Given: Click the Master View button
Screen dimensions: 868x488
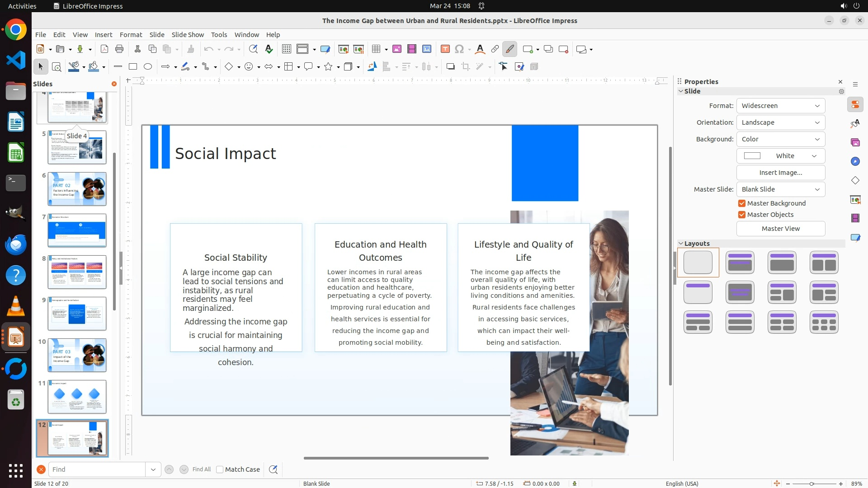Looking at the screenshot, I should (780, 229).
